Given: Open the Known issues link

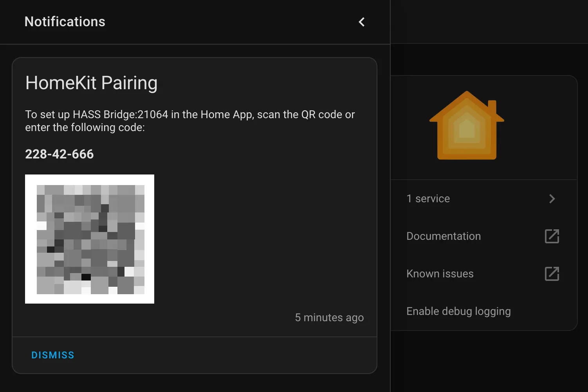Looking at the screenshot, I should coord(484,274).
